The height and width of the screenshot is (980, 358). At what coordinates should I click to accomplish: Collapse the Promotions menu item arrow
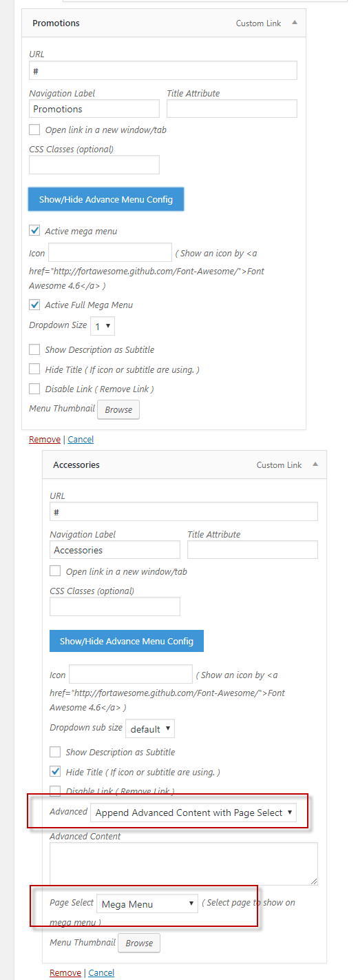click(295, 23)
